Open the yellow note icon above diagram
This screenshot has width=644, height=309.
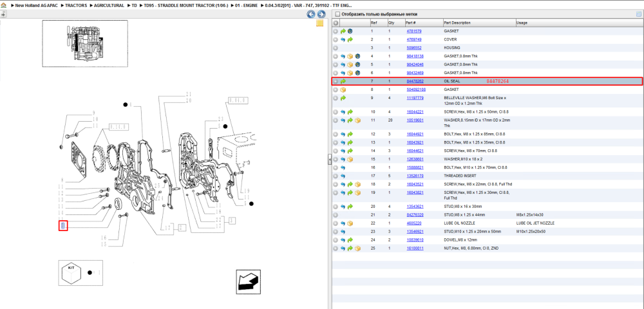pos(319,23)
